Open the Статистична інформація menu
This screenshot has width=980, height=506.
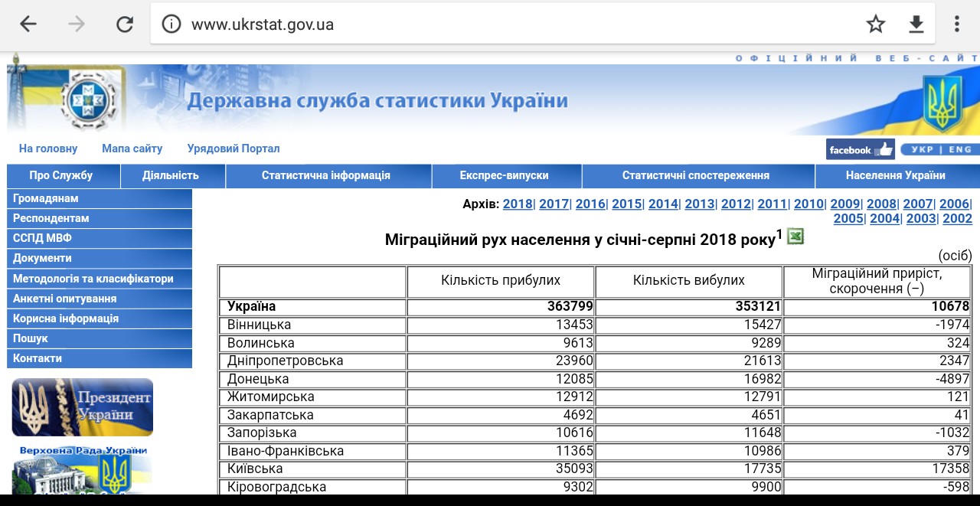coord(325,175)
